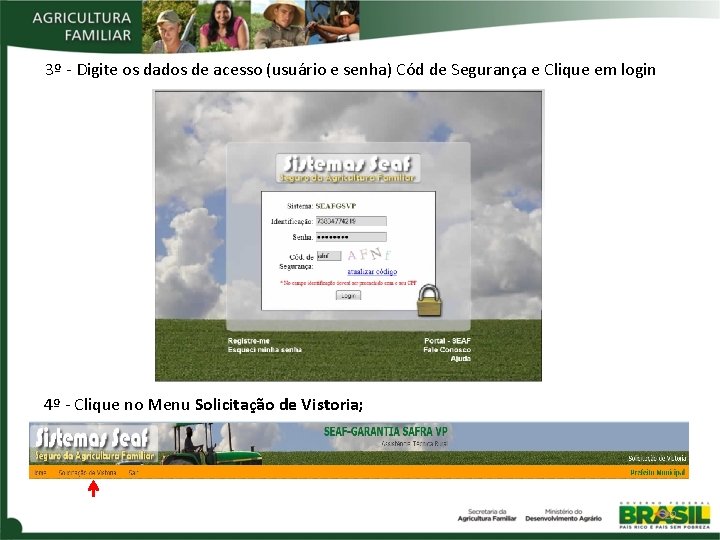Open the Registre-me link
Viewport: 720px width, 540px height.
click(248, 341)
